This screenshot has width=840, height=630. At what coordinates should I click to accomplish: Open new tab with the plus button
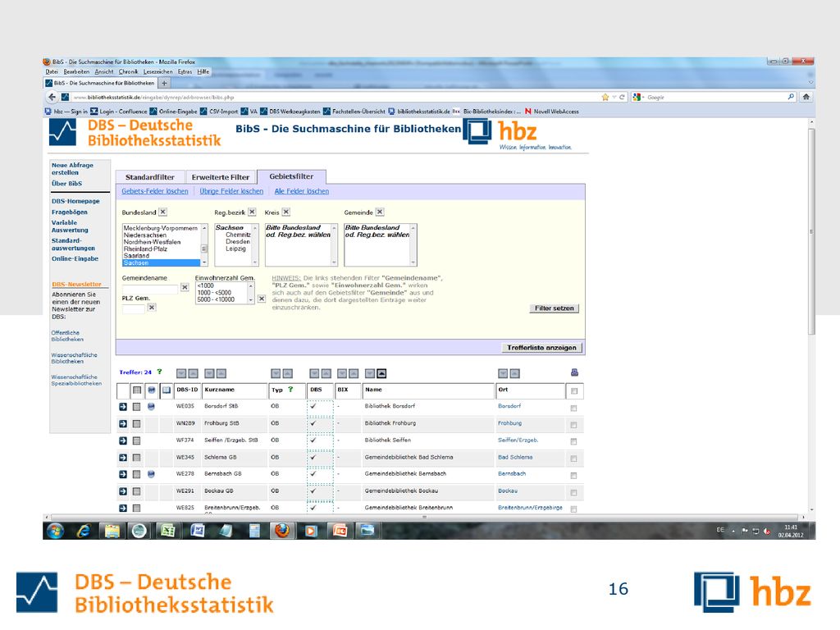coord(164,83)
